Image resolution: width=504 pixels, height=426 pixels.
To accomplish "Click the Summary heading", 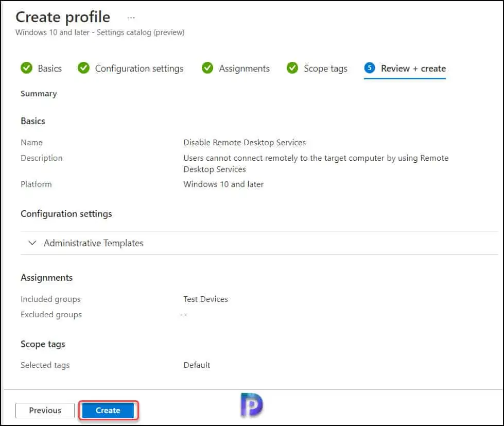I will tap(39, 94).
